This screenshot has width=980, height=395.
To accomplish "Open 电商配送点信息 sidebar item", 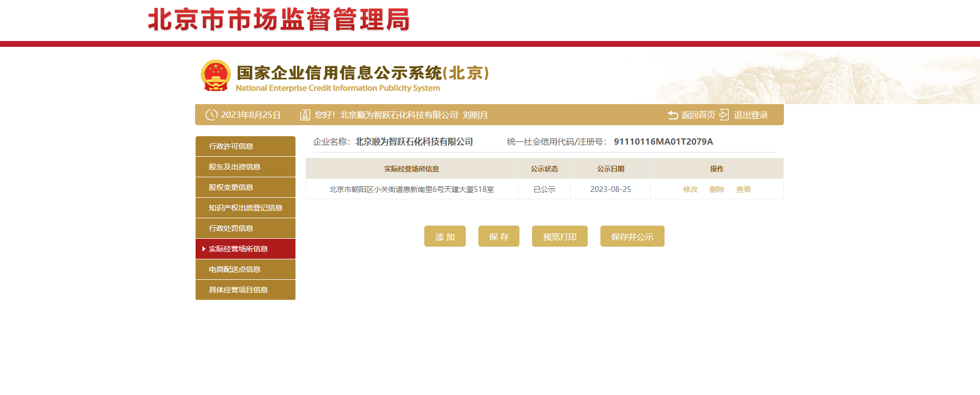I will click(x=246, y=269).
